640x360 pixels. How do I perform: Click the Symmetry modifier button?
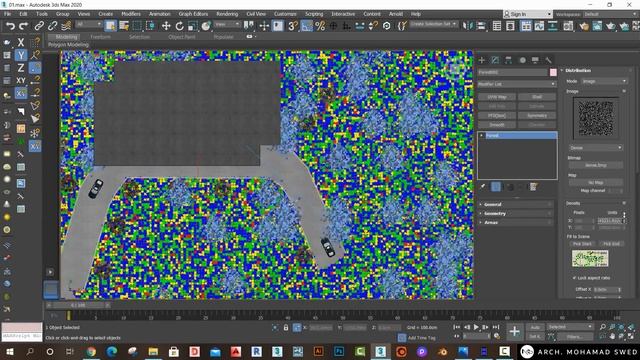click(537, 116)
